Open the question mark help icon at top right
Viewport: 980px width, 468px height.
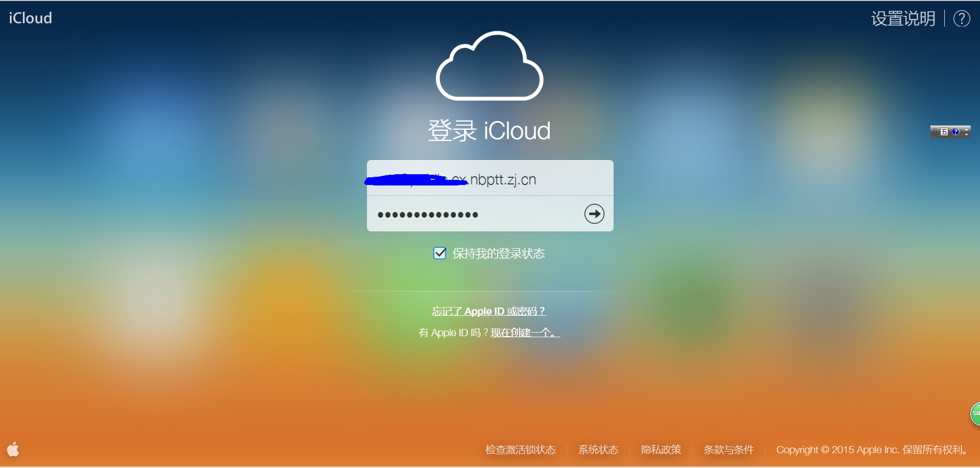962,18
